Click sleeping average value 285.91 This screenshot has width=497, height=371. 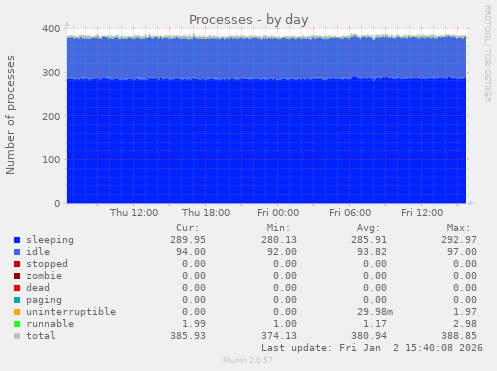[369, 240]
